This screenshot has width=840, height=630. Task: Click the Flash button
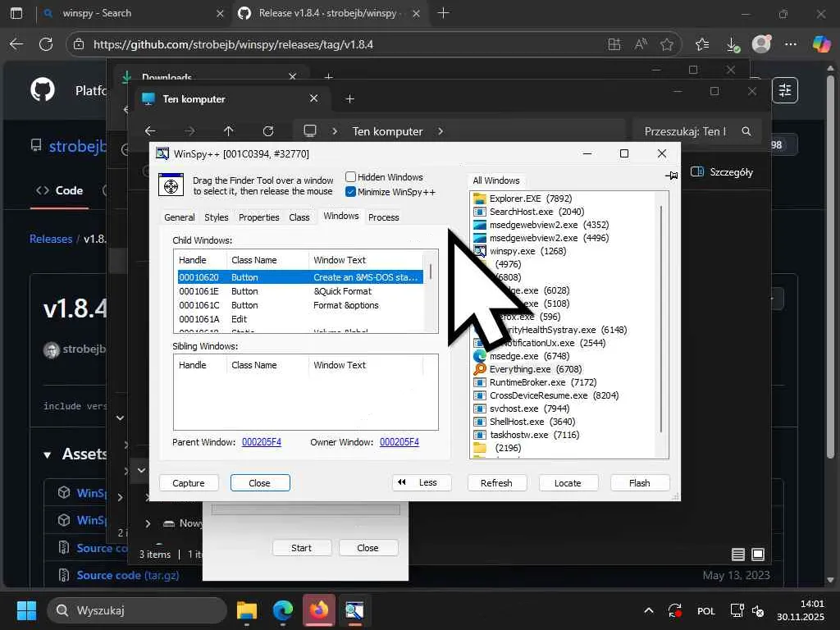click(640, 482)
